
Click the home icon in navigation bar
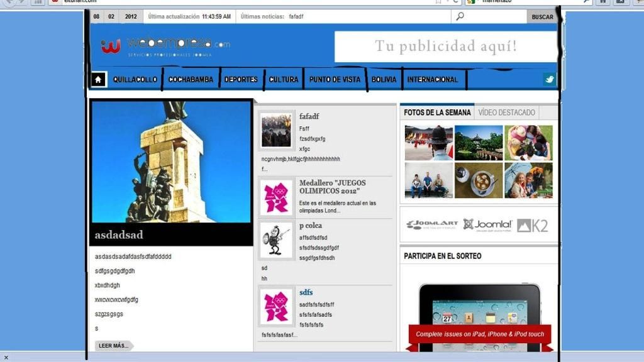point(98,80)
